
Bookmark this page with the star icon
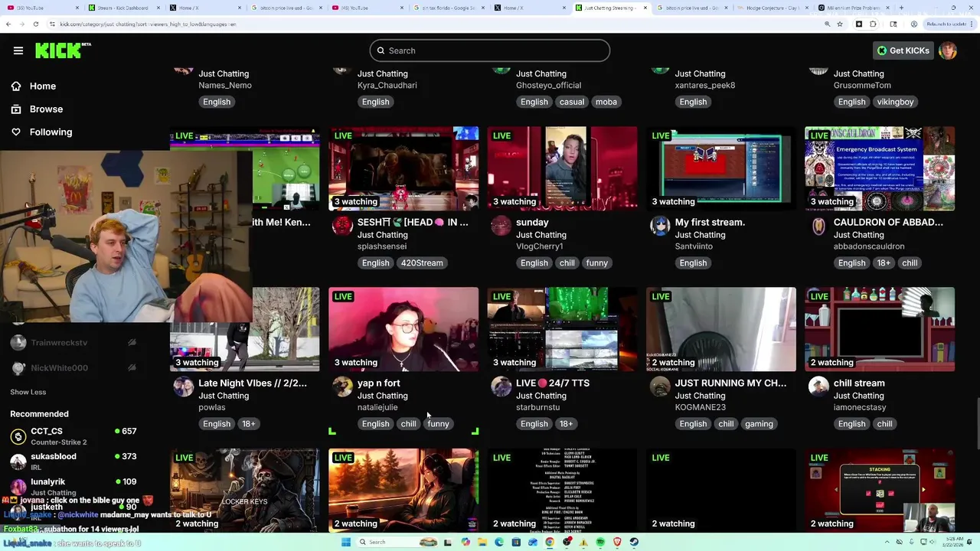840,24
